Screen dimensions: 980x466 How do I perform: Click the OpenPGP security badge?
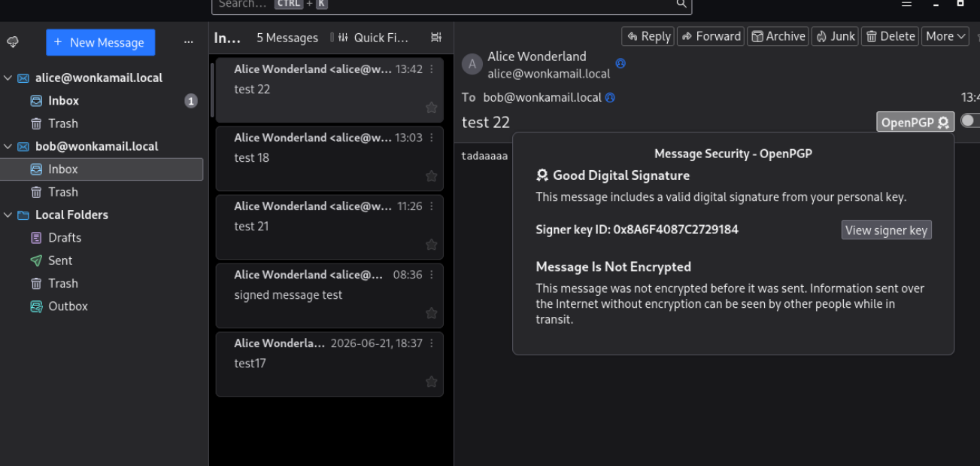coord(915,123)
